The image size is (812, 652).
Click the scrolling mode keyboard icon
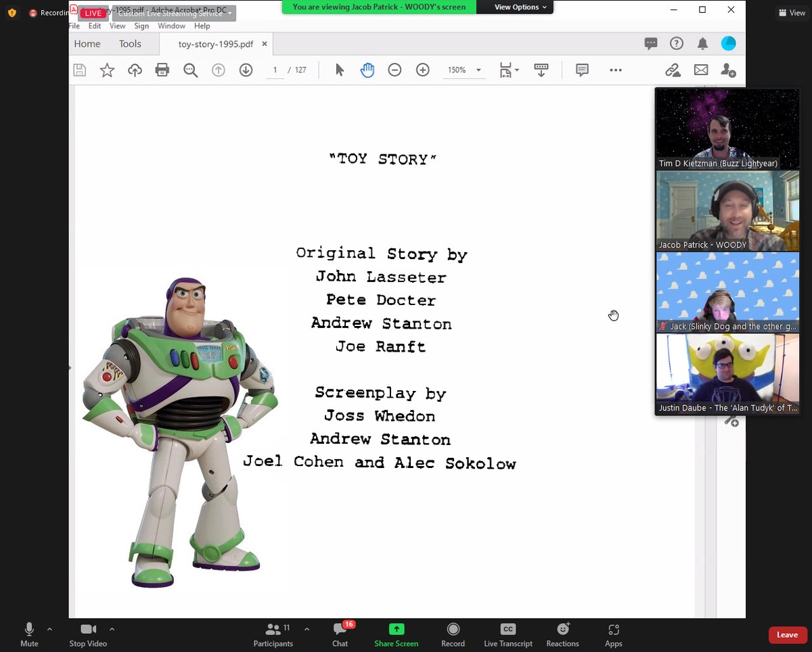tap(541, 70)
